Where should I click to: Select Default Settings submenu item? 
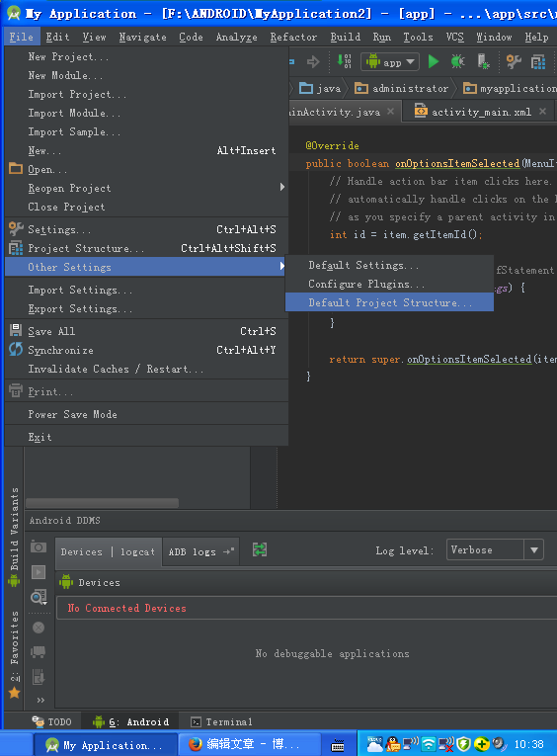pyautogui.click(x=389, y=265)
